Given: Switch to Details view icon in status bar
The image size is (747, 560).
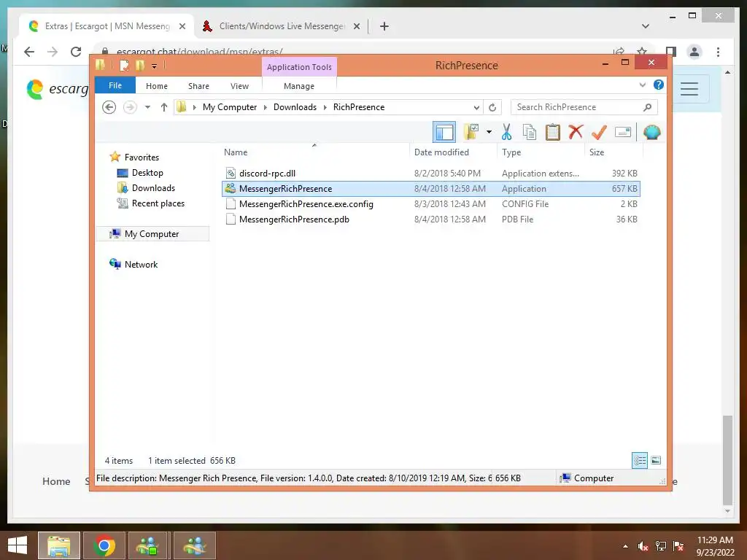Looking at the screenshot, I should coord(640,461).
